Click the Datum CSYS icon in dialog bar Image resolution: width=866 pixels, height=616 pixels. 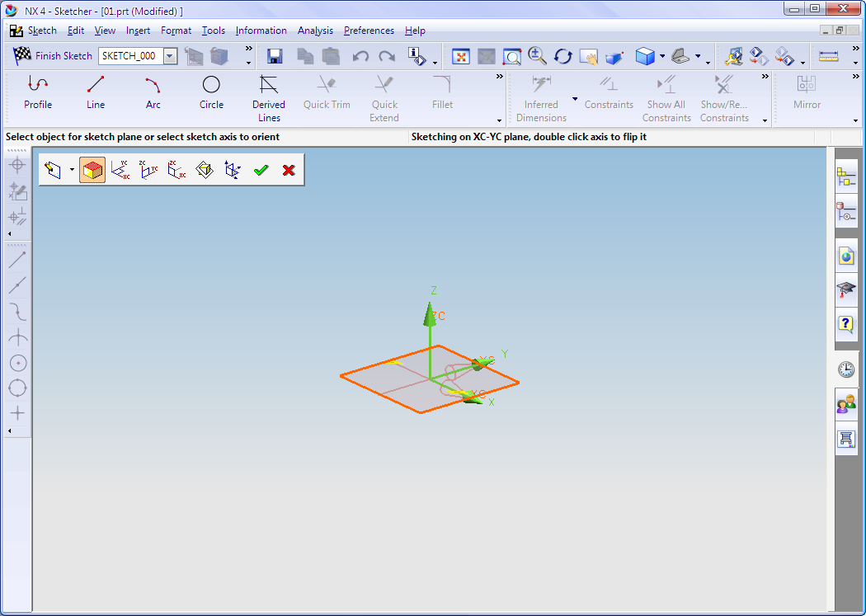click(x=233, y=170)
